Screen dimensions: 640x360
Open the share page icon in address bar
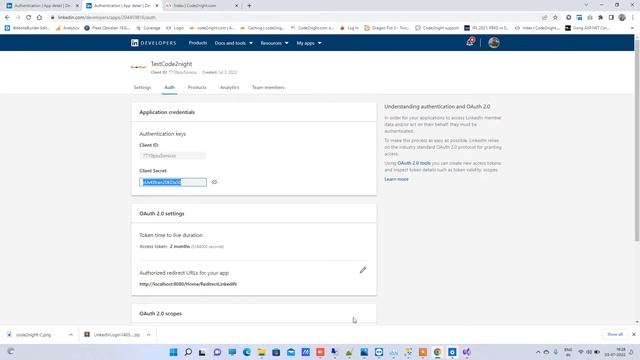[x=544, y=17]
